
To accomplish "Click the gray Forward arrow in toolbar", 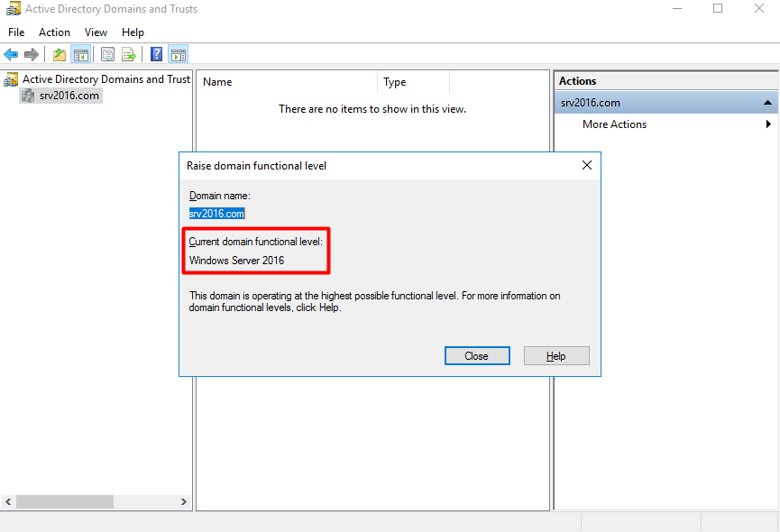I will pos(32,55).
